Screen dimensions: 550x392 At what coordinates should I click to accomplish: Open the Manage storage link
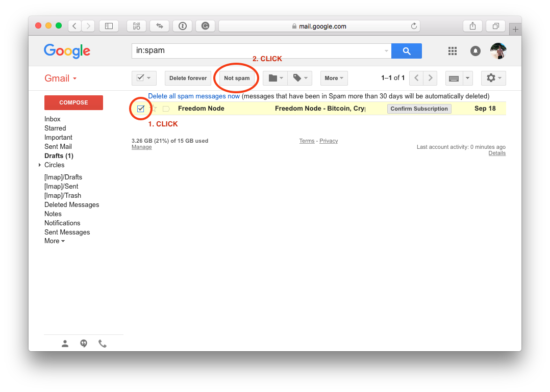point(142,147)
